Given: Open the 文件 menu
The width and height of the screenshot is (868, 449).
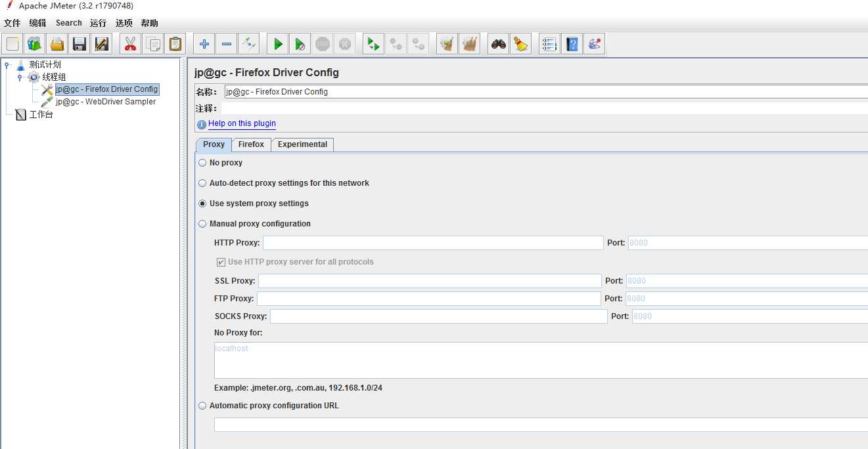Looking at the screenshot, I should 12,23.
